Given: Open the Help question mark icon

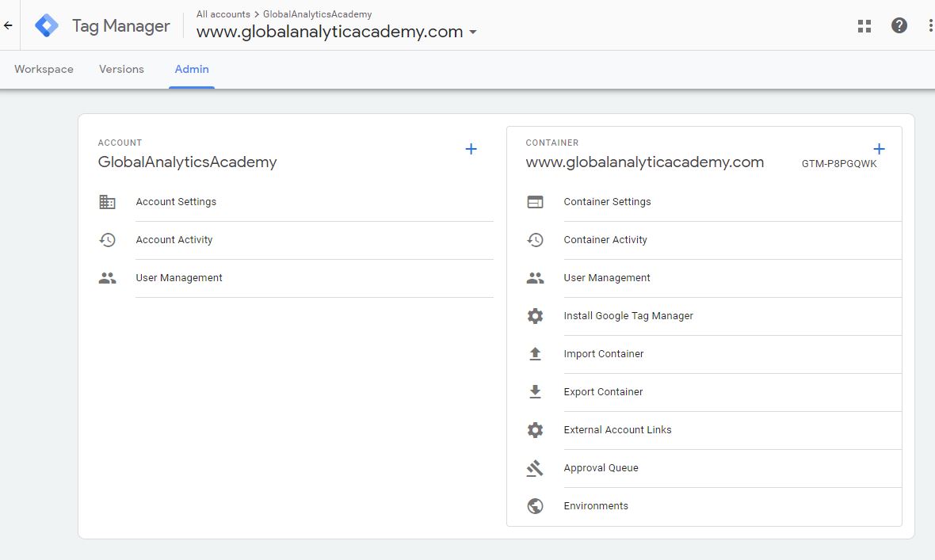Looking at the screenshot, I should [x=899, y=26].
